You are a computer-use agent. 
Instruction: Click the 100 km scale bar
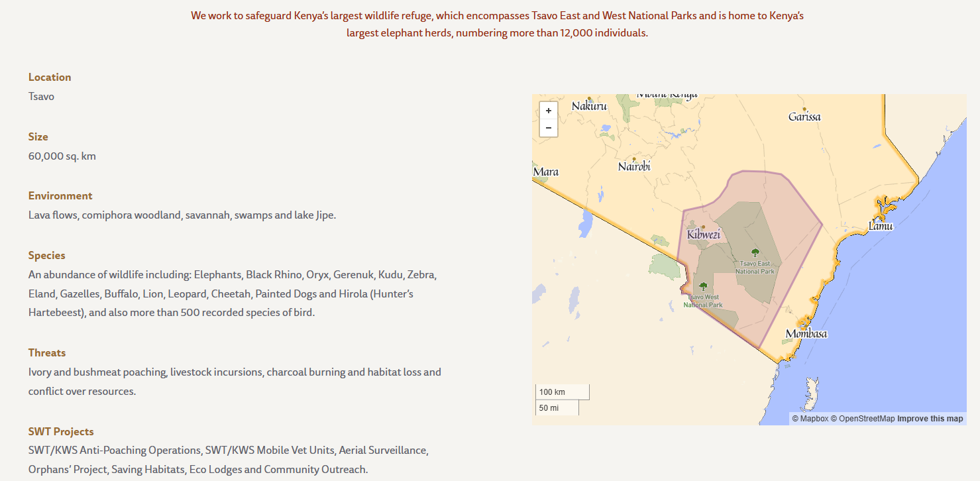click(562, 392)
